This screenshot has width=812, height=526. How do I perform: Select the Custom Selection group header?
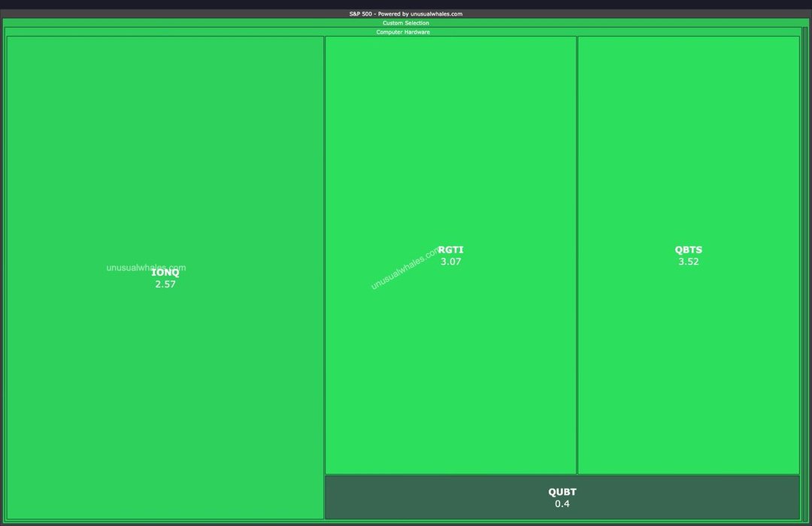coord(406,23)
